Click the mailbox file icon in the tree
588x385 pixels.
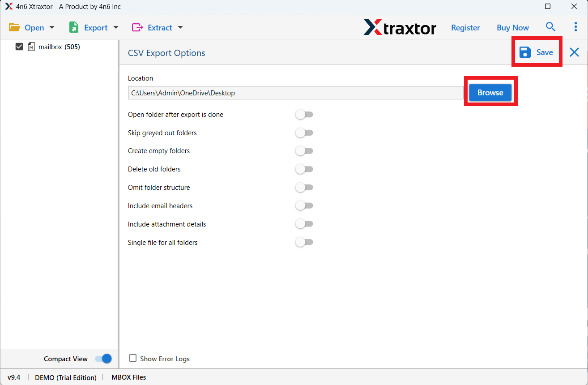coord(31,47)
